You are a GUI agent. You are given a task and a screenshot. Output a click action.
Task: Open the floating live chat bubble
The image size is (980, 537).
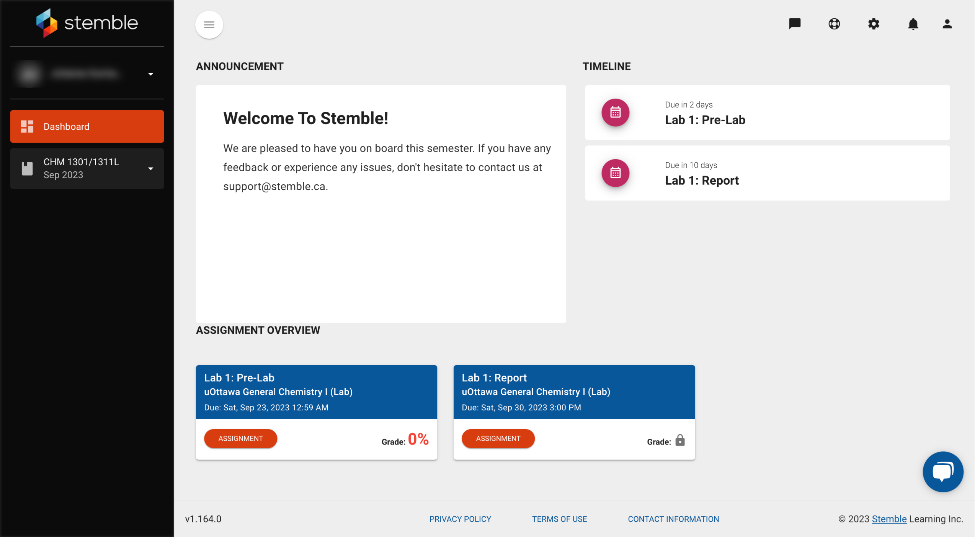[x=942, y=471]
